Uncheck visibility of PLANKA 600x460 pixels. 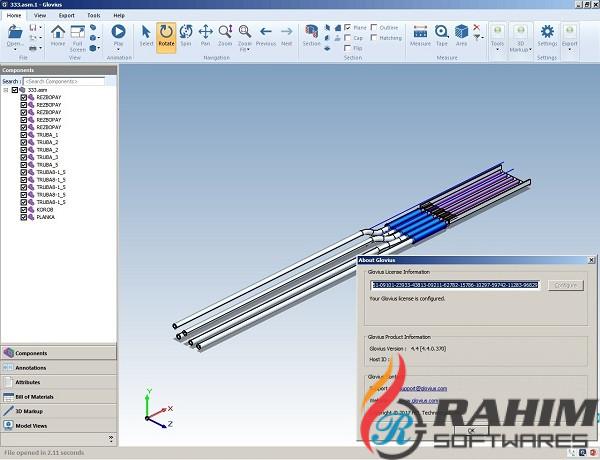pos(23,217)
